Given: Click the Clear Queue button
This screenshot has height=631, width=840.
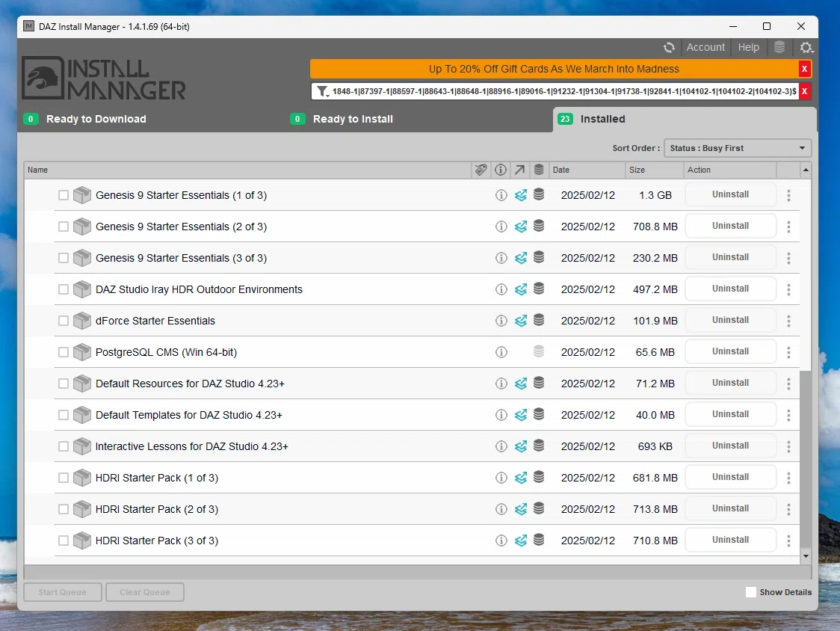Looking at the screenshot, I should point(145,592).
